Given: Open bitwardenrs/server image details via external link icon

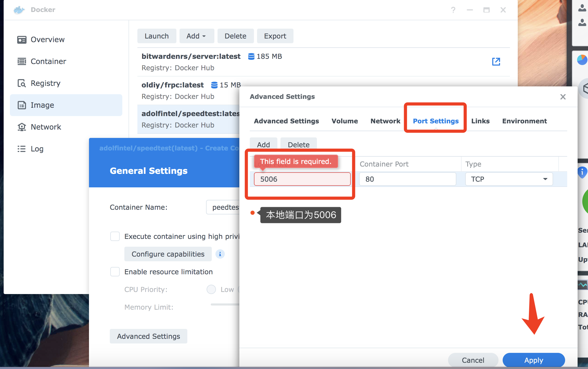Looking at the screenshot, I should point(496,62).
